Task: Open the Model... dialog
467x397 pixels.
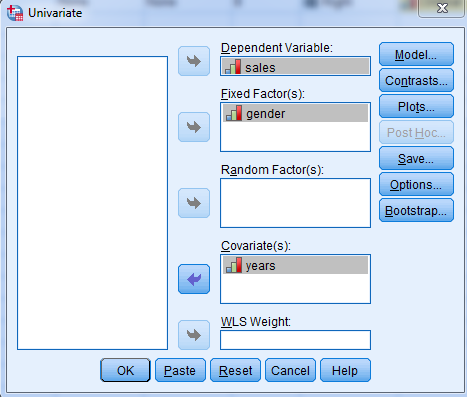Action: 416,54
